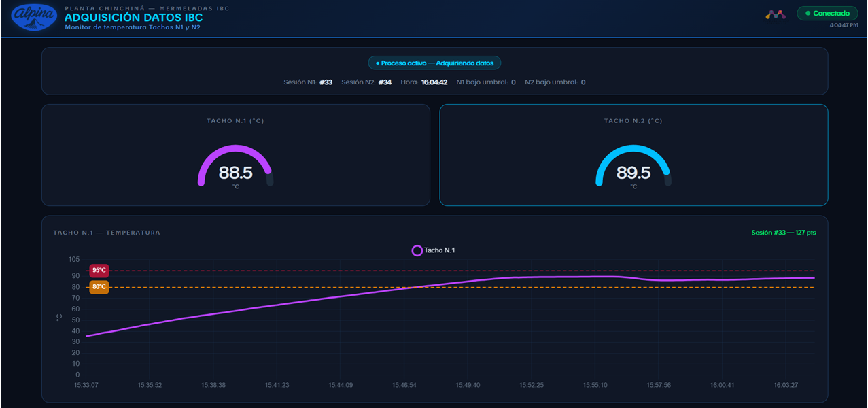868x408 pixels.
Task: Click the 15:55:10 x-axis time label
Action: coord(595,385)
